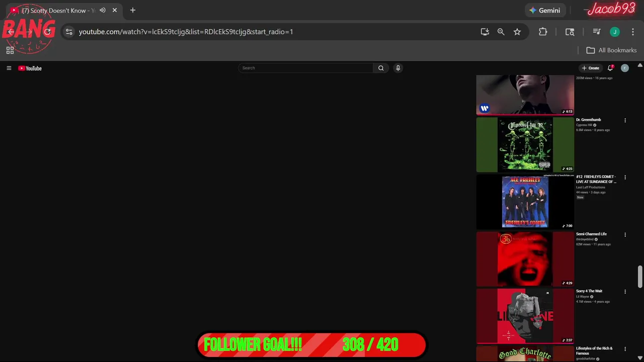Open the All Bookmarks folder
This screenshot has height=362, width=644.
point(611,50)
